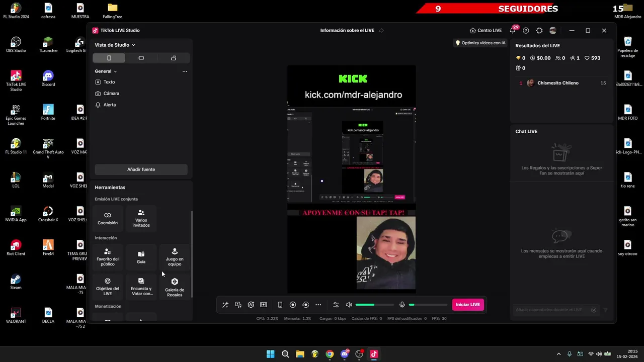
Task: Mute the microphone icon
Action: (402, 305)
